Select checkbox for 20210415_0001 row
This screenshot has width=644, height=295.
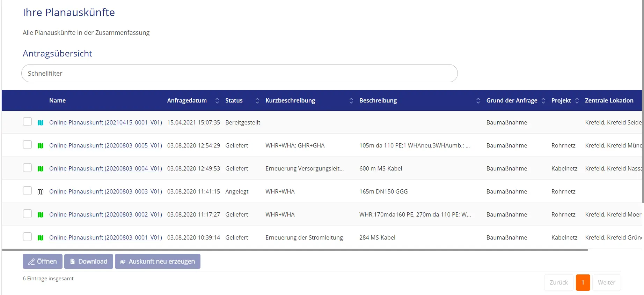(x=27, y=122)
